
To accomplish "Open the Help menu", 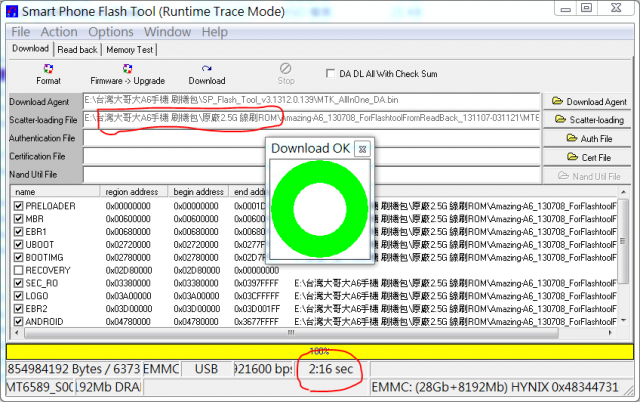I will click(x=214, y=32).
